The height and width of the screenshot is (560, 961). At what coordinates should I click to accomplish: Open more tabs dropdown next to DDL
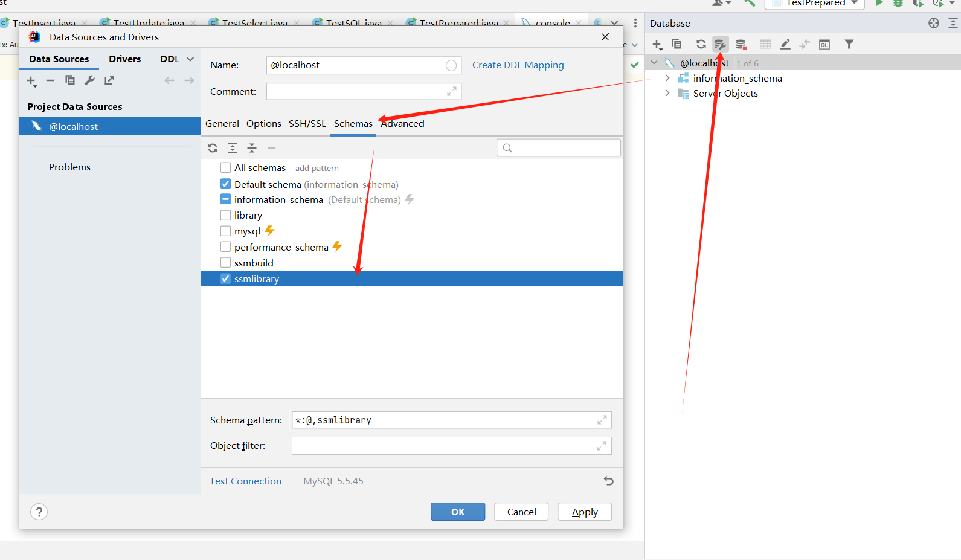190,59
